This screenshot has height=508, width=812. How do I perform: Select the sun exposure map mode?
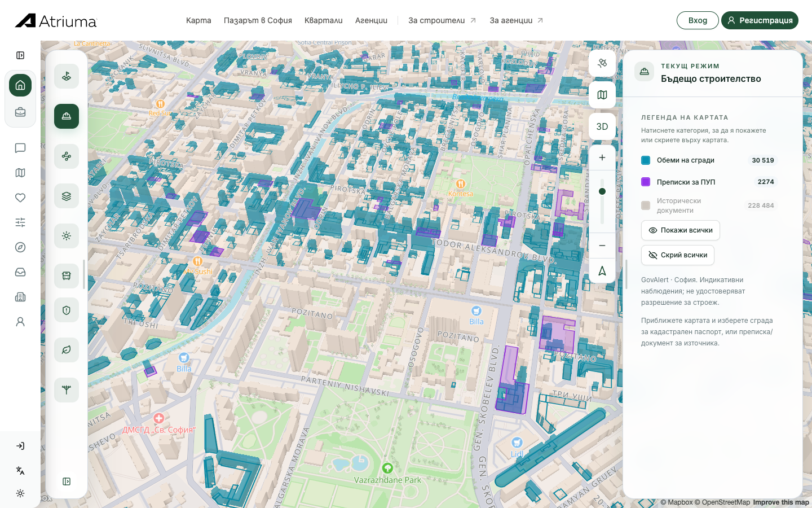pos(67,236)
